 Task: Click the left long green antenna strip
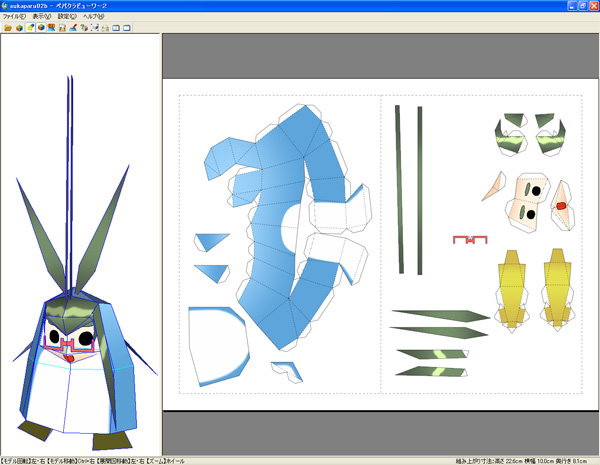click(x=399, y=189)
